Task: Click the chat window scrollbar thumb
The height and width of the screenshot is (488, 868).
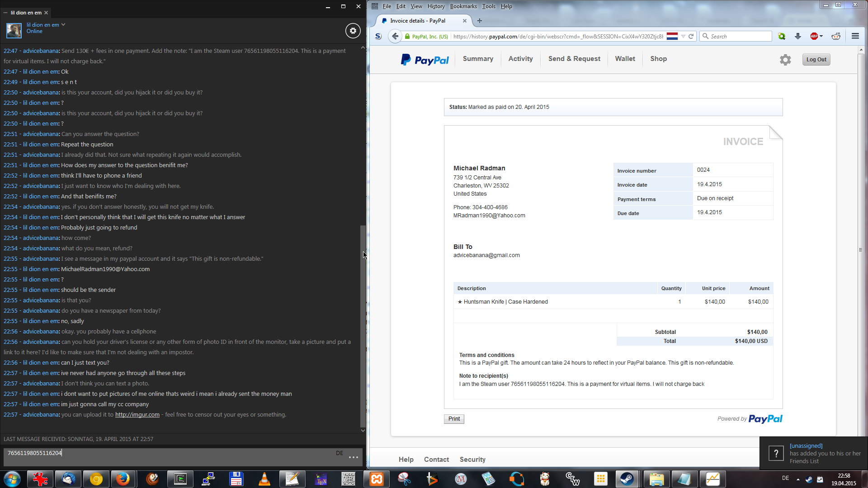Action: tap(362, 325)
